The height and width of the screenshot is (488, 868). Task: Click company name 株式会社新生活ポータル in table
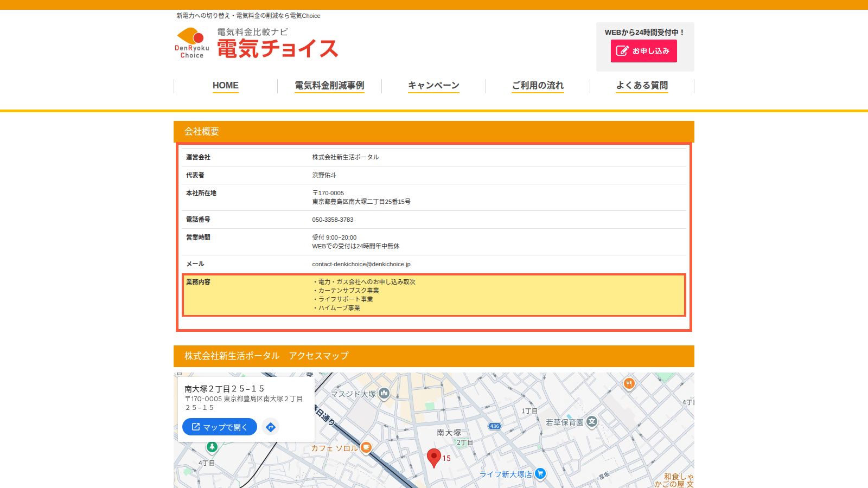pyautogui.click(x=345, y=157)
